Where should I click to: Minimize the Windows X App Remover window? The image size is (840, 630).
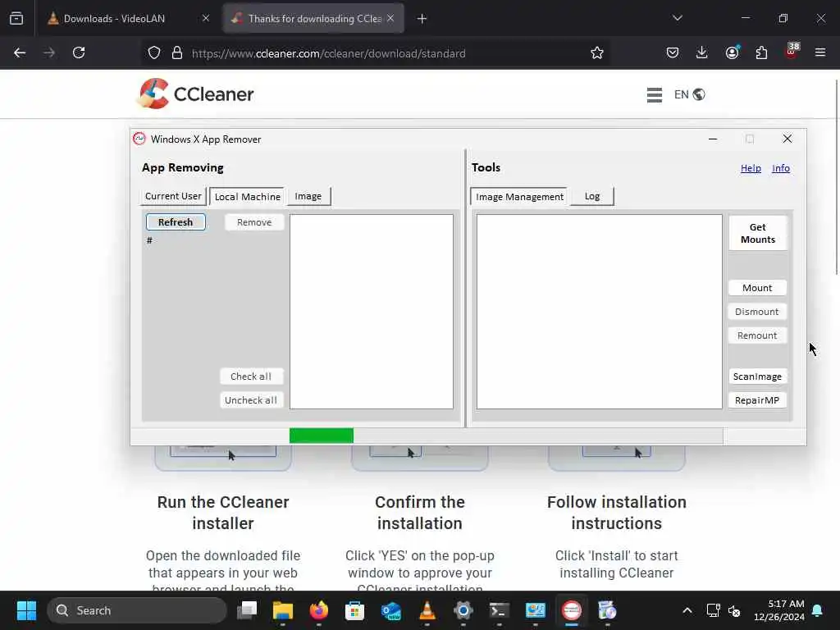(713, 139)
